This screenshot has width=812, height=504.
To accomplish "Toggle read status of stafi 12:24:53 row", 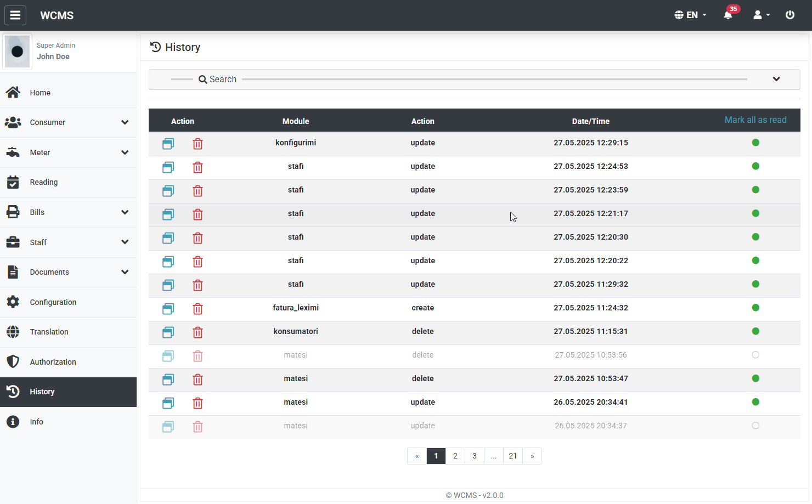I will point(755,166).
